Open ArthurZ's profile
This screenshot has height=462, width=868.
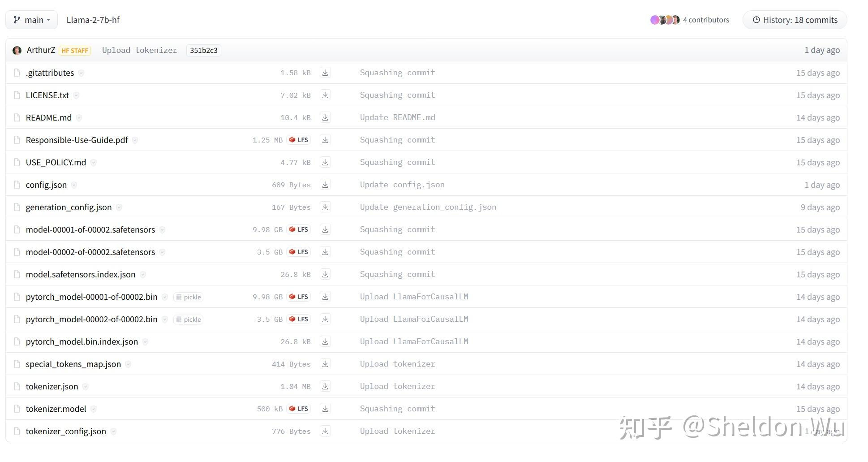point(41,50)
